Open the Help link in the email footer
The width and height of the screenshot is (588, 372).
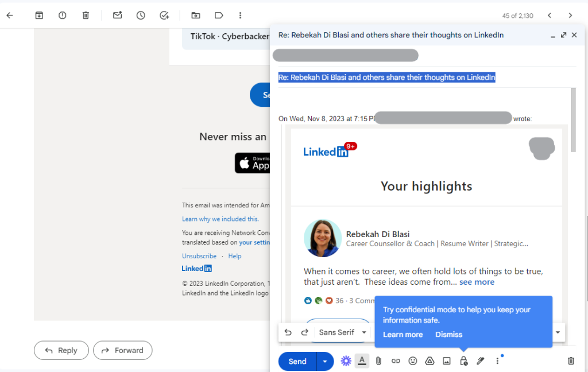click(x=235, y=256)
